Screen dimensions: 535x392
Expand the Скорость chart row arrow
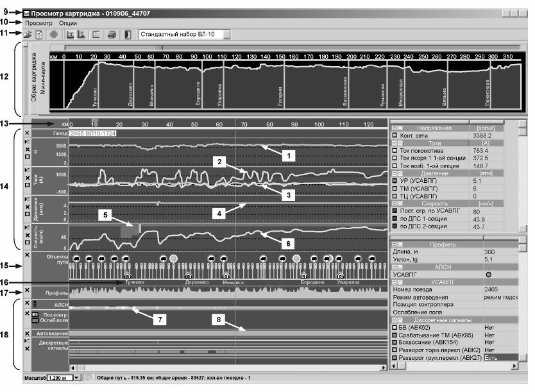(x=28, y=227)
